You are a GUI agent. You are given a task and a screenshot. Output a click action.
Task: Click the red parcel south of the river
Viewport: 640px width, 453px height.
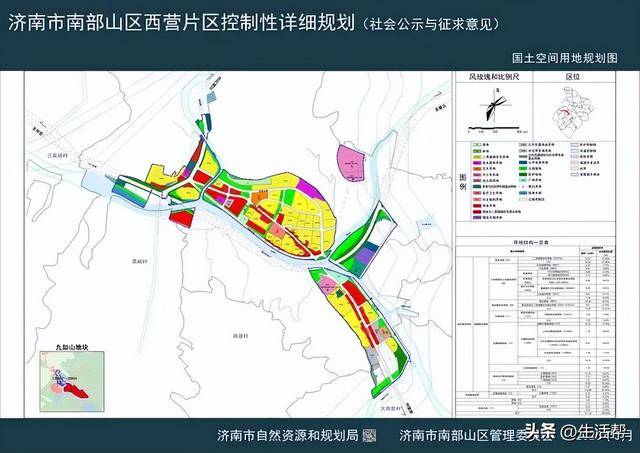tap(182, 218)
